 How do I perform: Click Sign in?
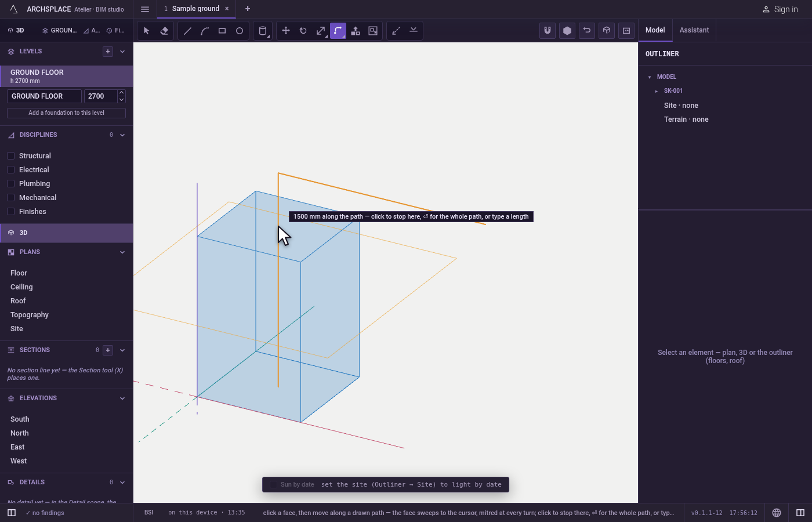pyautogui.click(x=780, y=9)
